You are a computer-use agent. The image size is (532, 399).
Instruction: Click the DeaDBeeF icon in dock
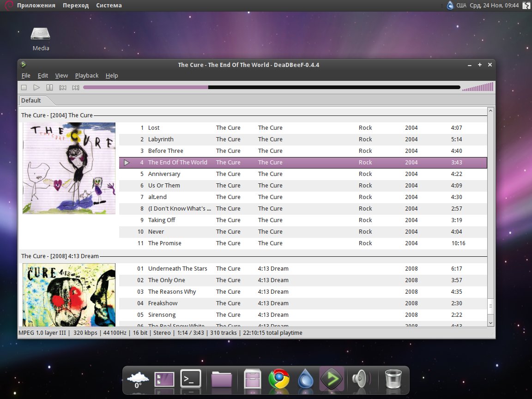pos(332,379)
